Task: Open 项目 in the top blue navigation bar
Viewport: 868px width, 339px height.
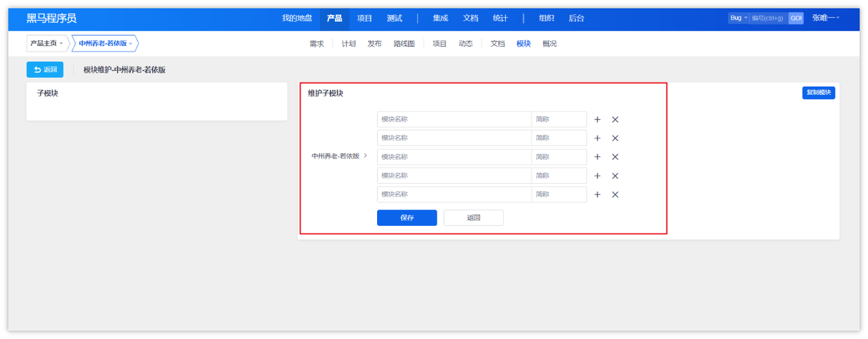Action: 365,18
